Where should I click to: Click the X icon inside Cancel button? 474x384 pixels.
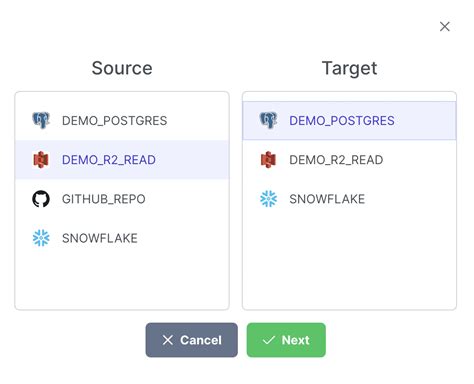(x=168, y=340)
